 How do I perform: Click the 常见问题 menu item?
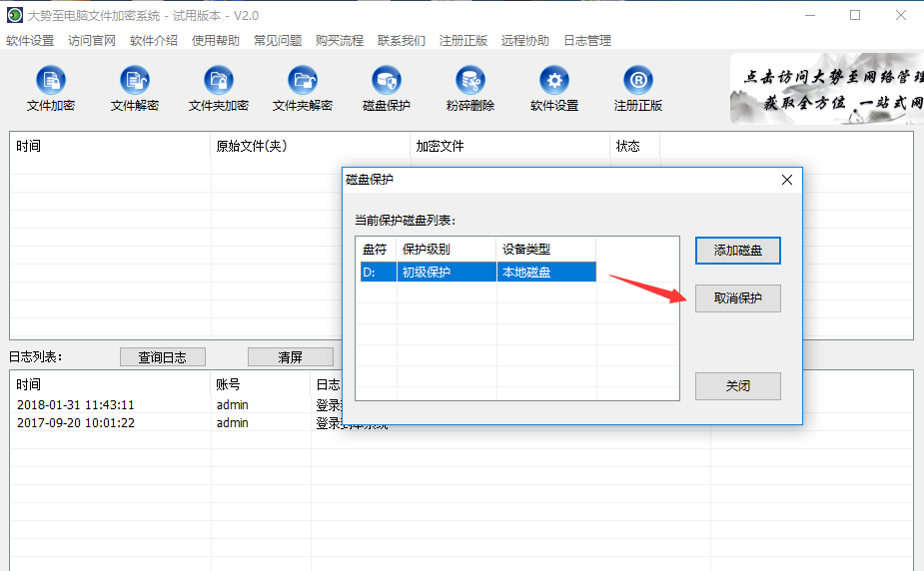[x=278, y=41]
